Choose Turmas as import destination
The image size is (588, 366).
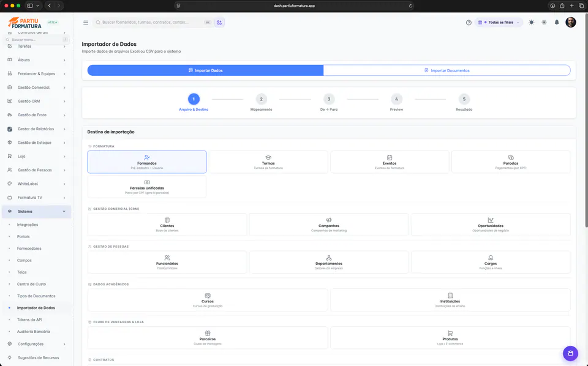(268, 162)
